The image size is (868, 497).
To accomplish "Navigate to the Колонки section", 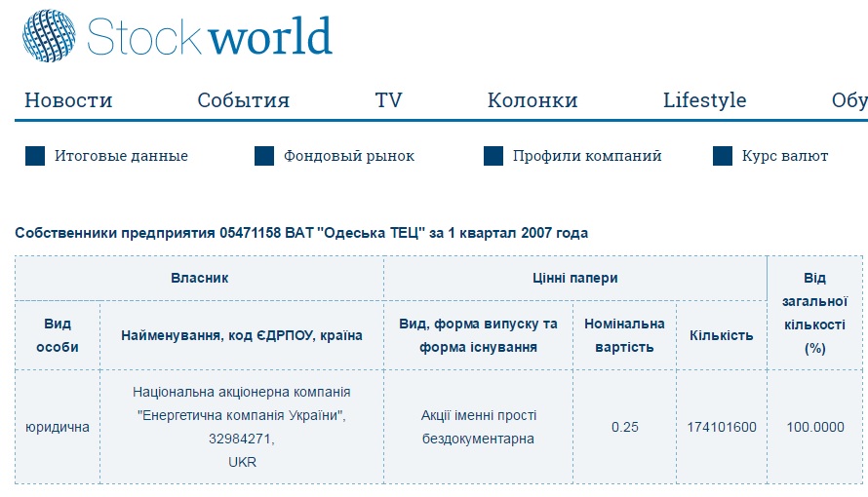I will [533, 100].
